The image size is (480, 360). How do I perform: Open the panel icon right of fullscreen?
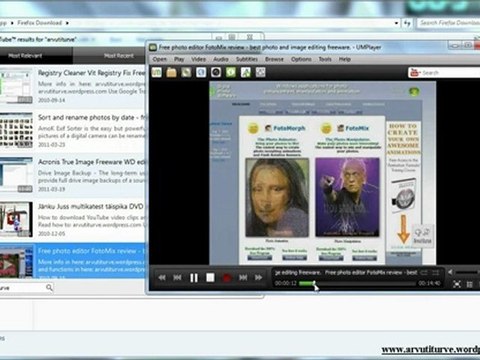(469, 284)
